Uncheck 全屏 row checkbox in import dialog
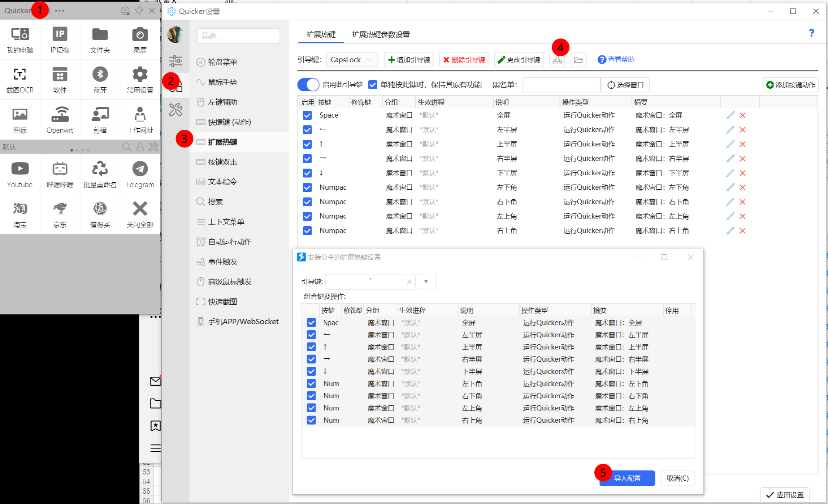This screenshot has width=828, height=504. tap(311, 323)
